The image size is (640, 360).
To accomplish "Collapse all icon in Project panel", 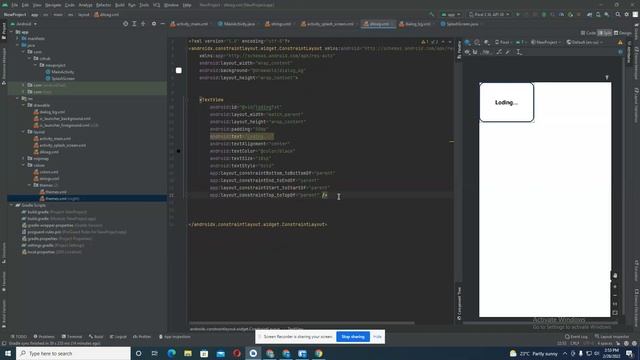I will [x=143, y=24].
